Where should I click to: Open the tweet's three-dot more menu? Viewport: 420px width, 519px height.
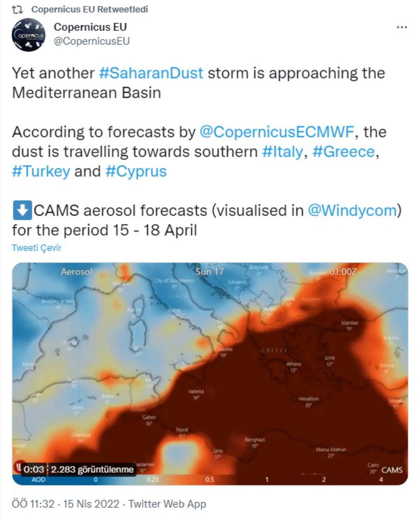(401, 27)
